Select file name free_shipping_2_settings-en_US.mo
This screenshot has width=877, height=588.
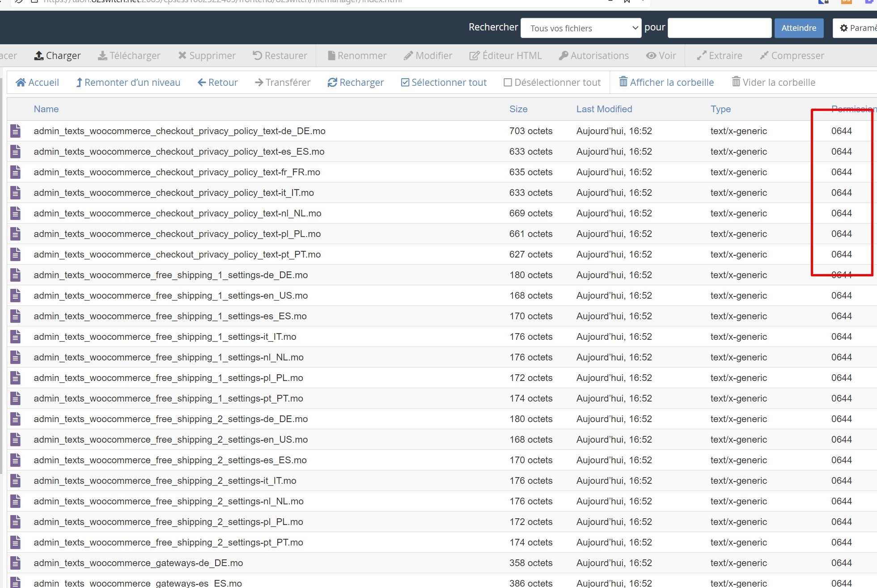coord(171,440)
